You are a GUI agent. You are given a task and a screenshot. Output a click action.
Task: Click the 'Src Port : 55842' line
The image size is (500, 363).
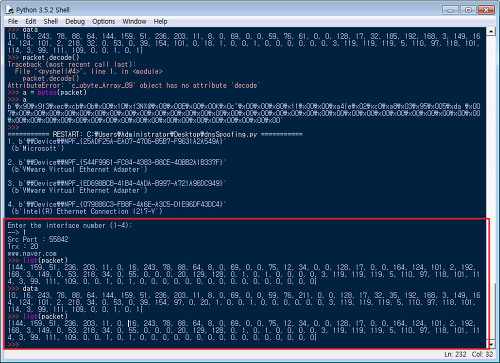pos(38,239)
